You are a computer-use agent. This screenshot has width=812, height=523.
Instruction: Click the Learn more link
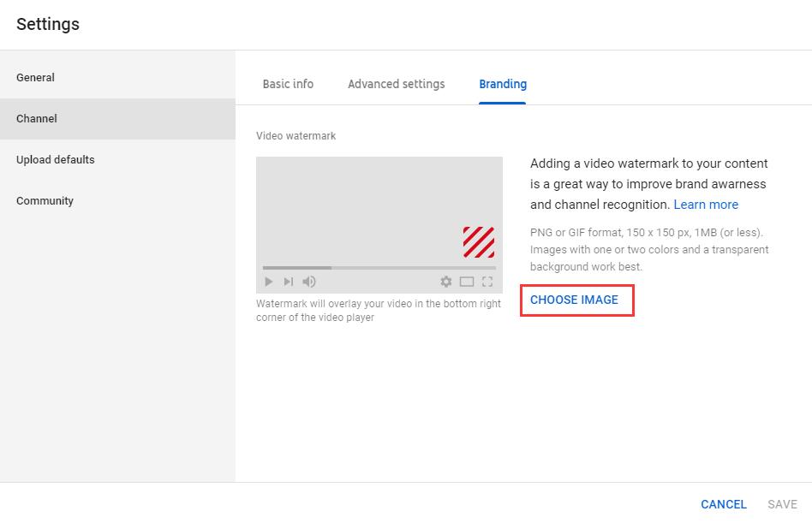[x=706, y=205]
